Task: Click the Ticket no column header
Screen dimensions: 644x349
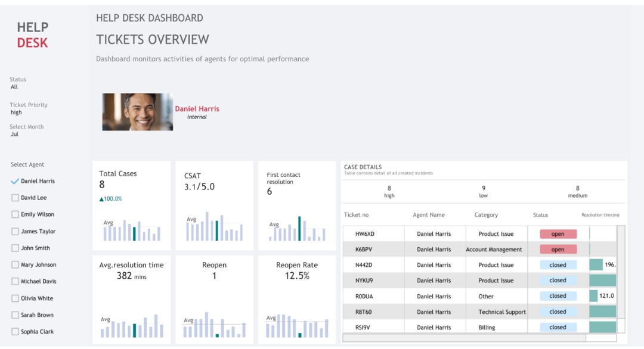Action: (x=356, y=215)
